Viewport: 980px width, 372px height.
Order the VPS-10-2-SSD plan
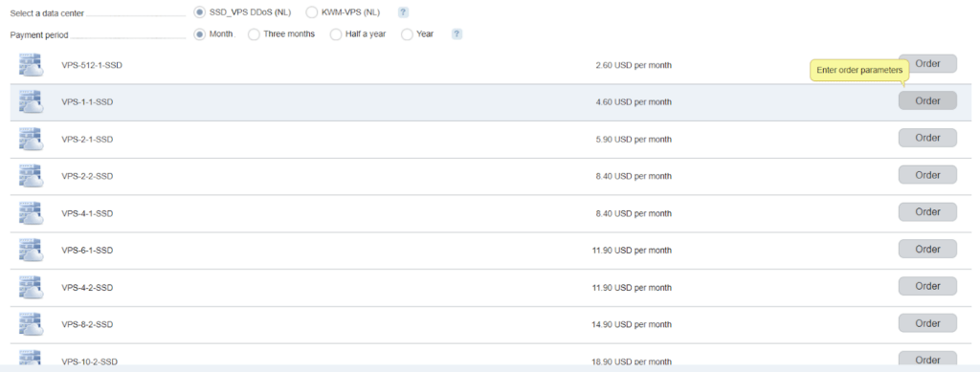coord(927,359)
